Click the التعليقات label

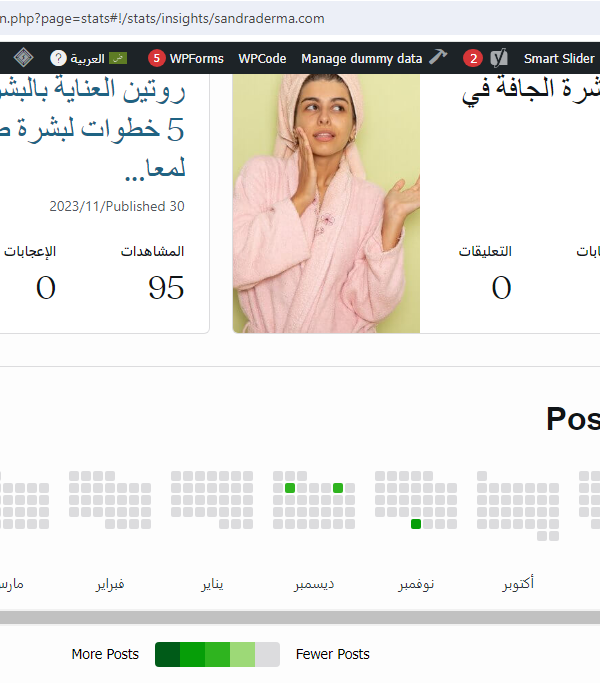(485, 251)
